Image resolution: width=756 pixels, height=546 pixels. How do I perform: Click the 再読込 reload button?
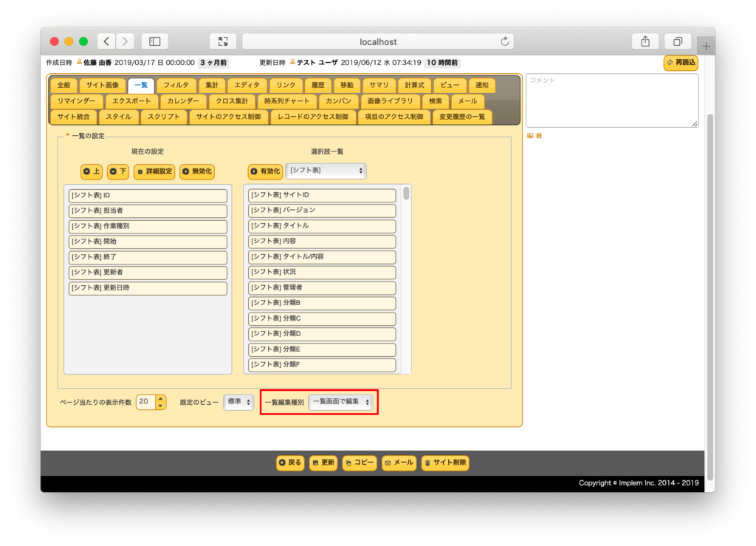[681, 63]
